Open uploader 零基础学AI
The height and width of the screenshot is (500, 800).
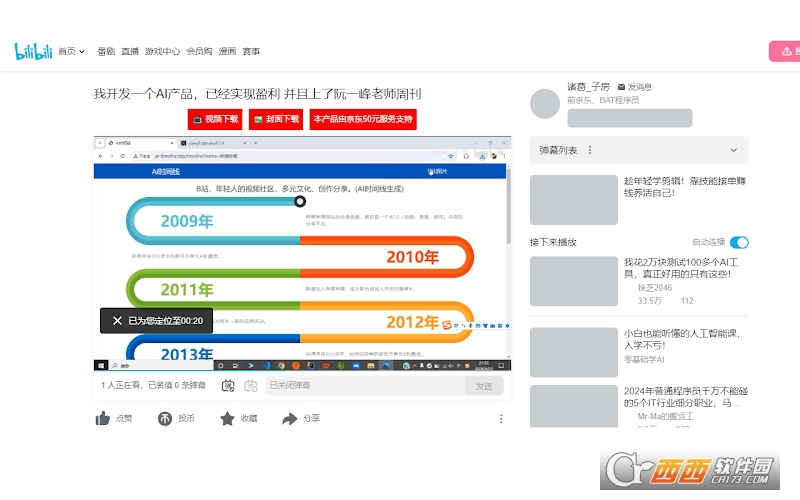644,359
